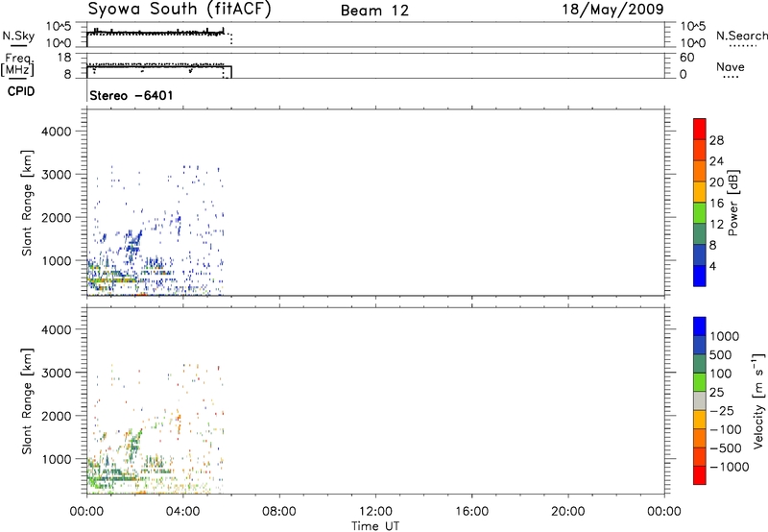Click the "60" Nave axis tick label

click(x=686, y=58)
